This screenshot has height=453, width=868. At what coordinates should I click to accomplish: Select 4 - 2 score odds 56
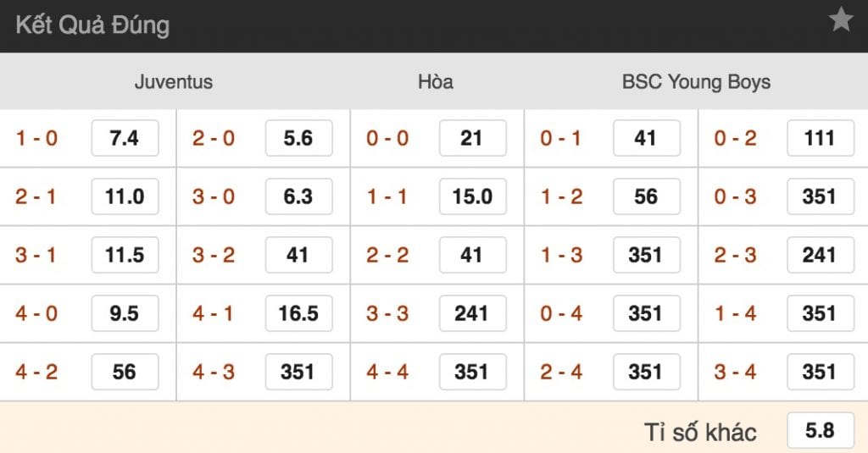125,373
